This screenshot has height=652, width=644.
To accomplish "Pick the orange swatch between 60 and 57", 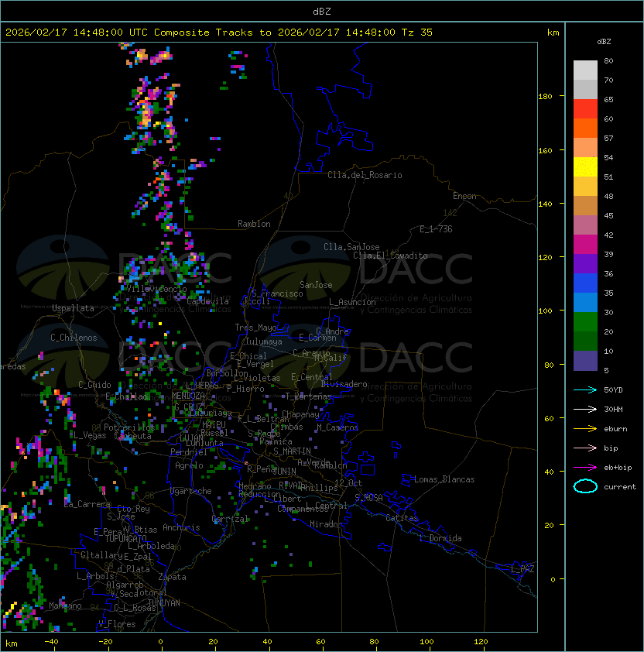I will coord(585,128).
